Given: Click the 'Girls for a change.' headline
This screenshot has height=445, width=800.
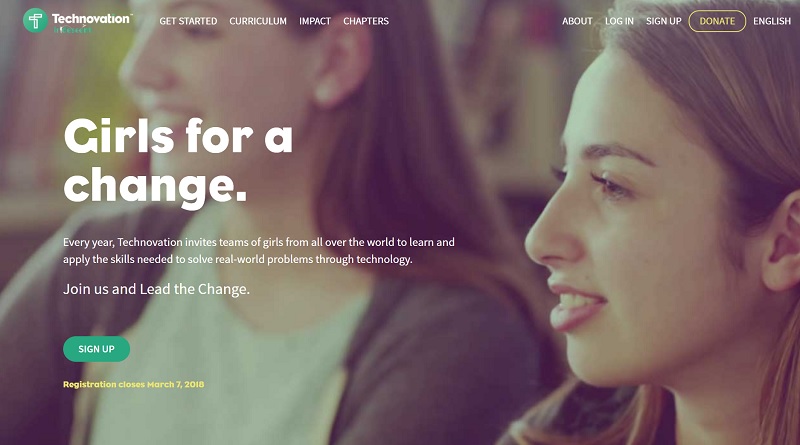Looking at the screenshot, I should click(178, 162).
